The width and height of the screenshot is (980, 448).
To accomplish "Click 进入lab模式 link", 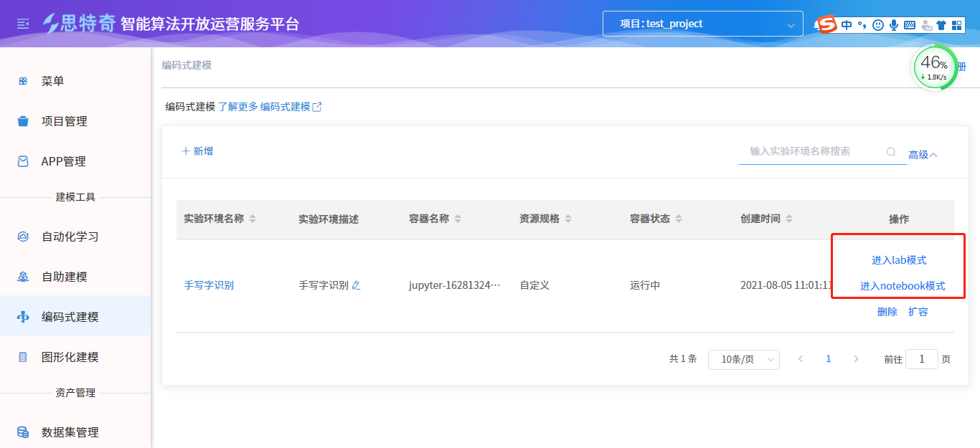I will point(899,260).
